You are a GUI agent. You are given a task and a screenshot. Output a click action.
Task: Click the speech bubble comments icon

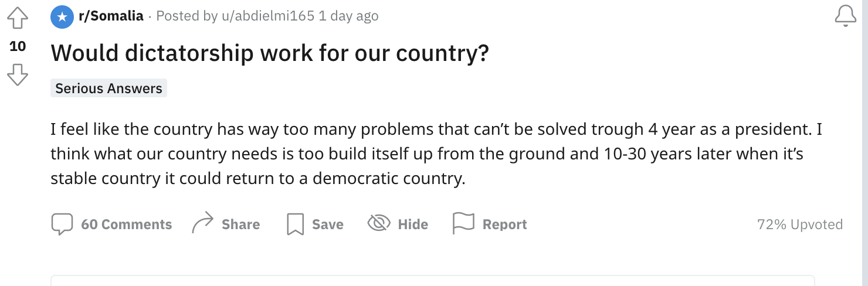(62, 224)
